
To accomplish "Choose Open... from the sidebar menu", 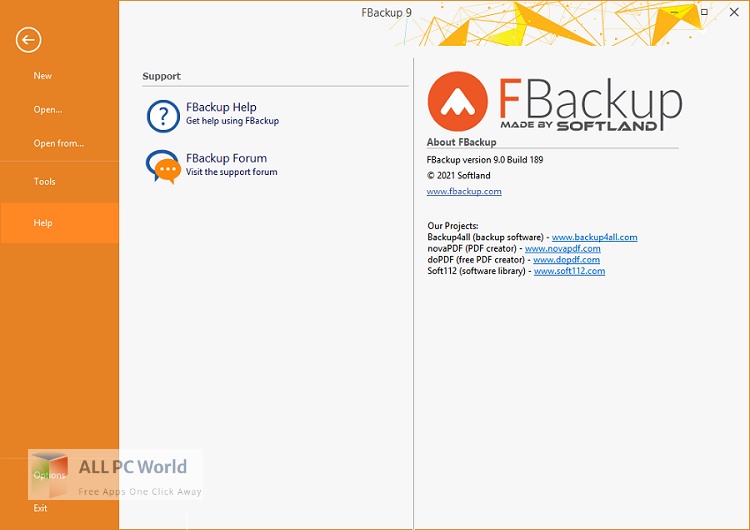I will click(x=48, y=110).
